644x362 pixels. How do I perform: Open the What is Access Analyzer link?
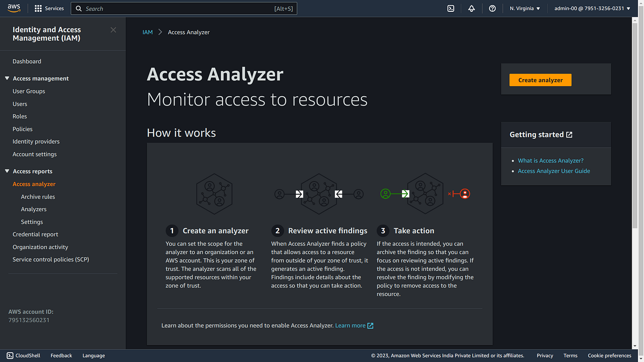click(551, 160)
